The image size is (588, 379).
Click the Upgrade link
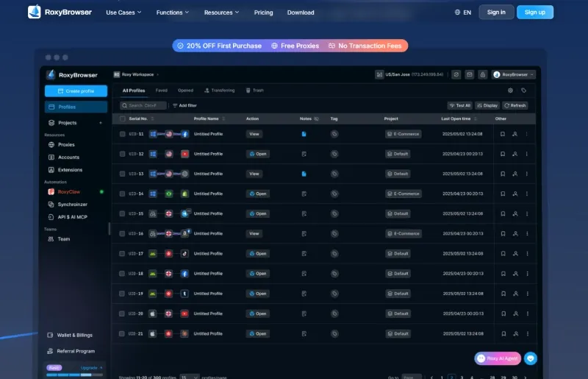(91, 368)
